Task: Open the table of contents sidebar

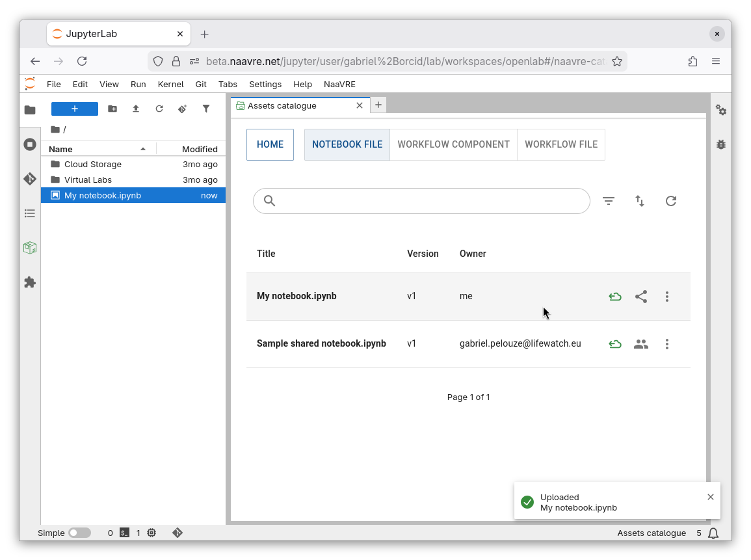Action: tap(30, 213)
